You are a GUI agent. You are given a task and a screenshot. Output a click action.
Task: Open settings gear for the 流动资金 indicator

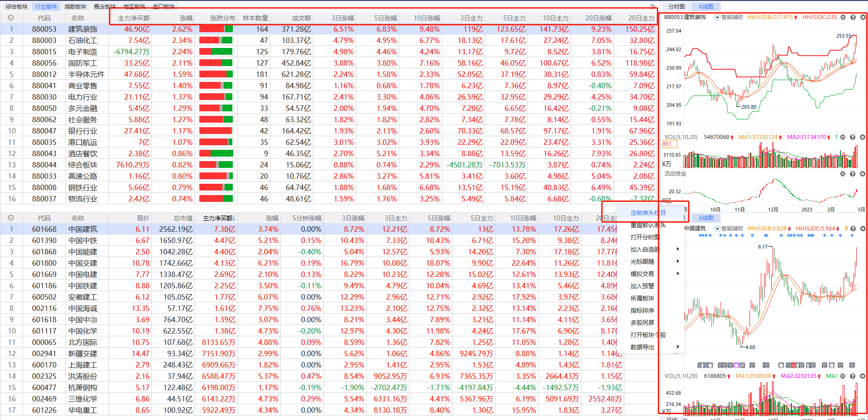pyautogui.click(x=843, y=174)
